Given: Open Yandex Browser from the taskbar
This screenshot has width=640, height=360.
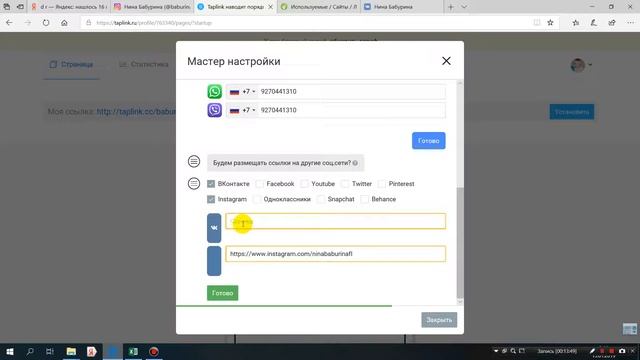Looking at the screenshot, I should pyautogui.click(x=91, y=351).
